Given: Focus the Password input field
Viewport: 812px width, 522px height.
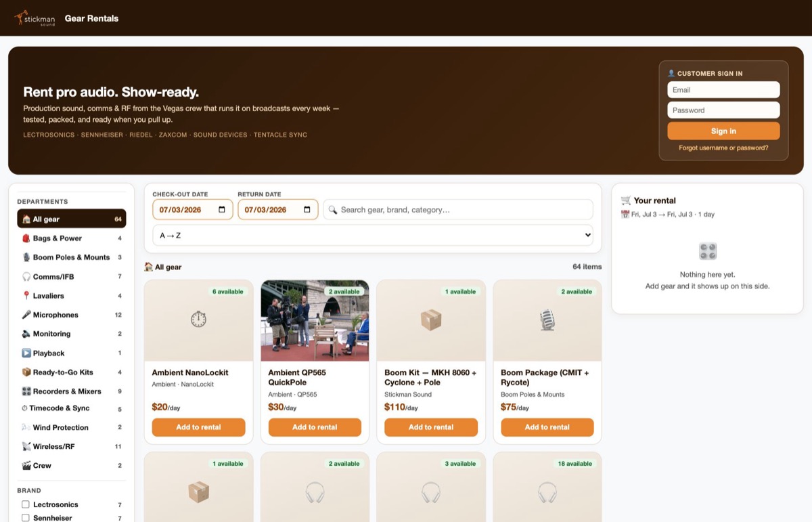Looking at the screenshot, I should pos(723,110).
